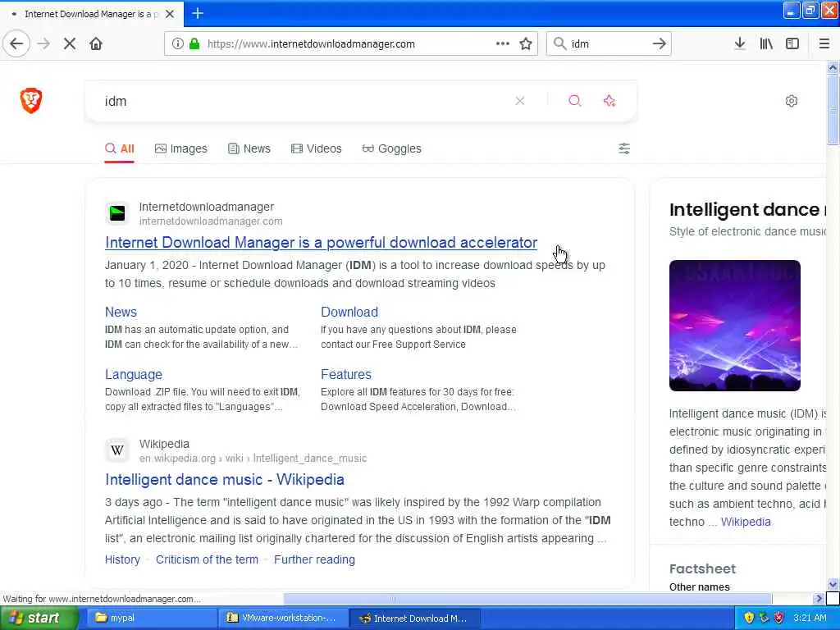The width and height of the screenshot is (840, 630).
Task: Select the All results tab
Action: pyautogui.click(x=120, y=148)
